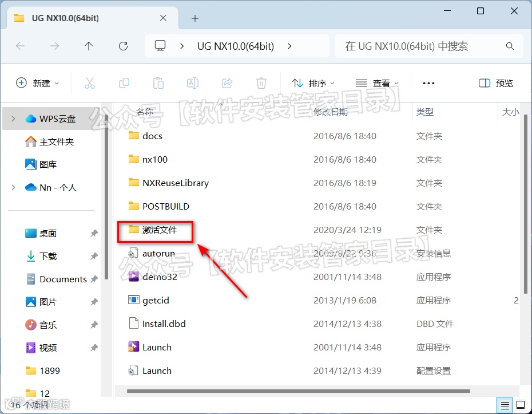
Task: Click the Delete trash icon
Action: click(x=261, y=83)
